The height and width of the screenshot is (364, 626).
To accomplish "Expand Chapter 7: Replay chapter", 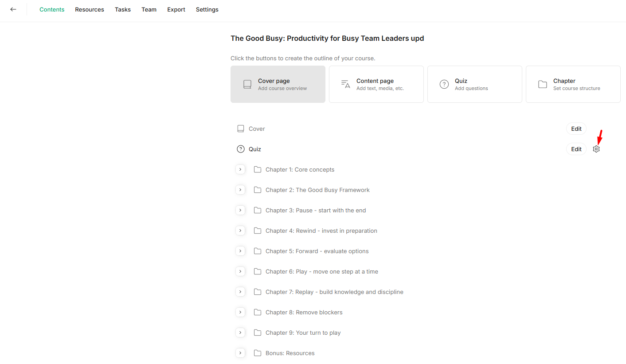I will tap(240, 292).
